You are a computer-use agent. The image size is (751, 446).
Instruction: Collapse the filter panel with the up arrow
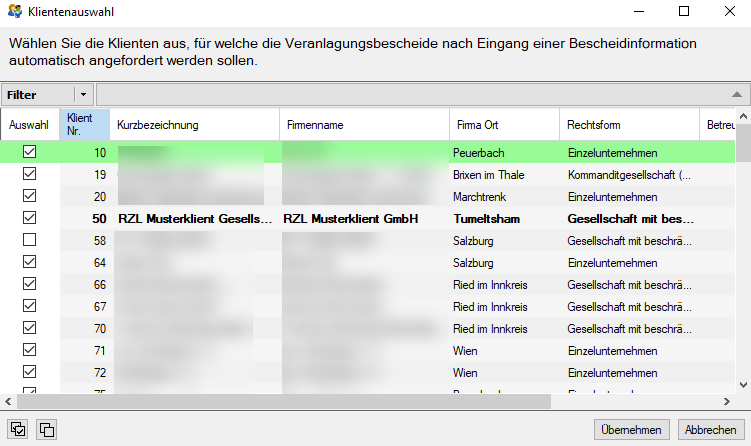[x=737, y=94]
